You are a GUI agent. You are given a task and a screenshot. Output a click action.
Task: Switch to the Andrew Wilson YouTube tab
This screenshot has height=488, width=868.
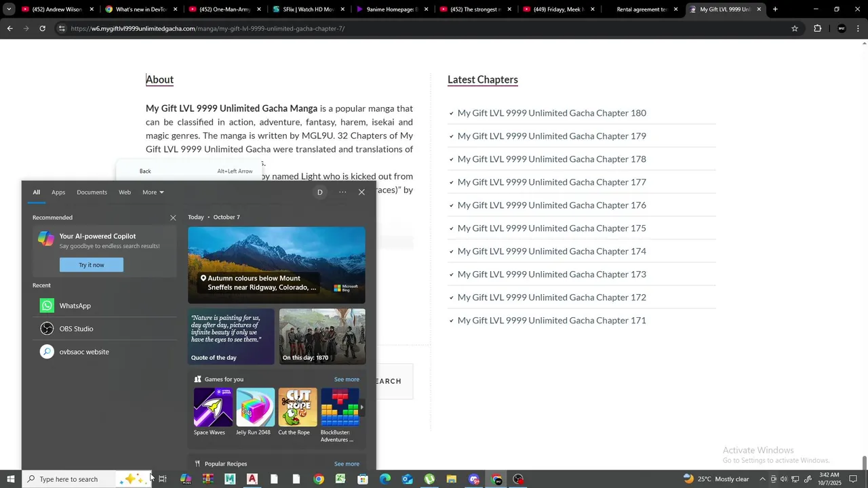coord(57,9)
